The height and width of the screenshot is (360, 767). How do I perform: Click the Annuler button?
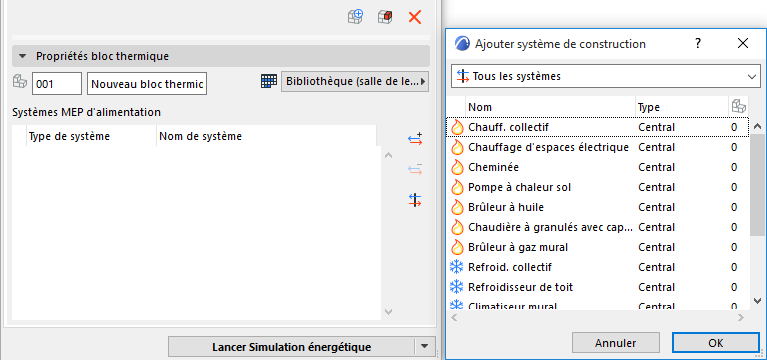pyautogui.click(x=615, y=343)
